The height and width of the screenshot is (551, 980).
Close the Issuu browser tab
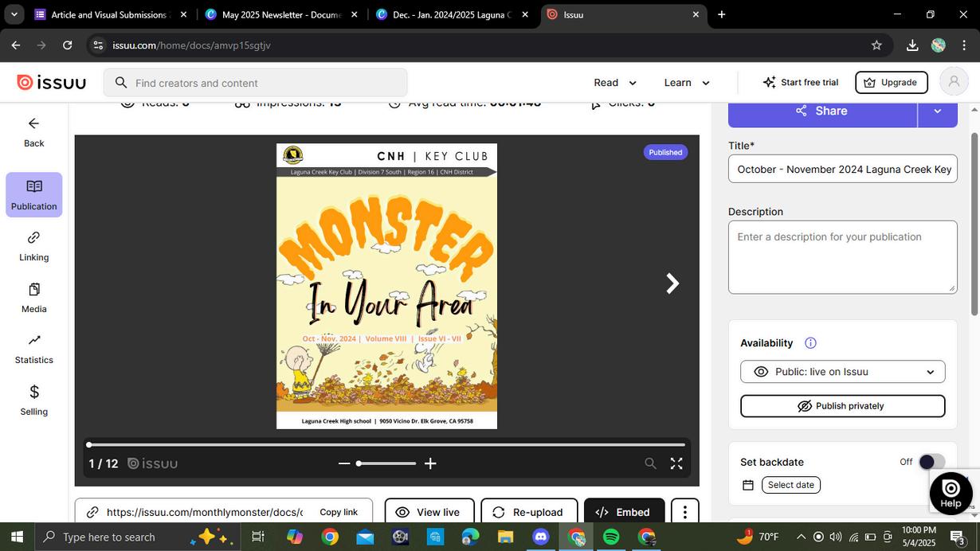coord(696,14)
